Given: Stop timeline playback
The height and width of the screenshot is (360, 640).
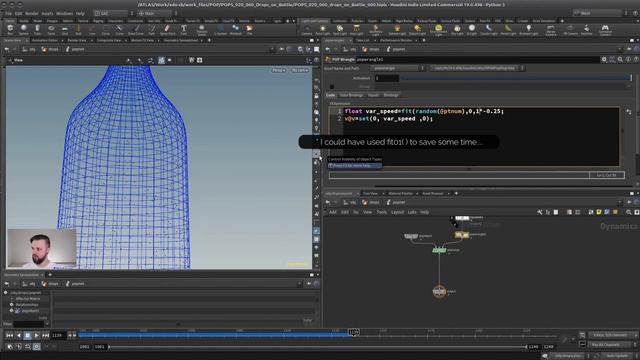Looking at the screenshot, I should point(27,335).
